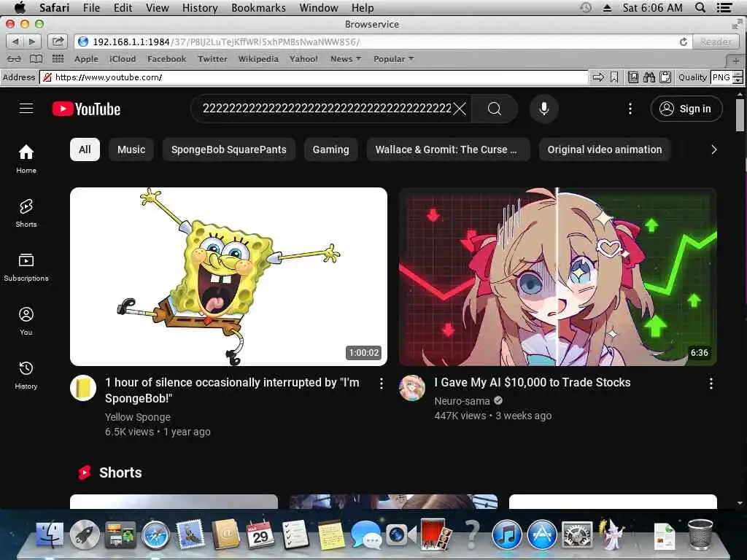Image resolution: width=747 pixels, height=560 pixels.
Task: Click Safari share button
Action: [58, 42]
